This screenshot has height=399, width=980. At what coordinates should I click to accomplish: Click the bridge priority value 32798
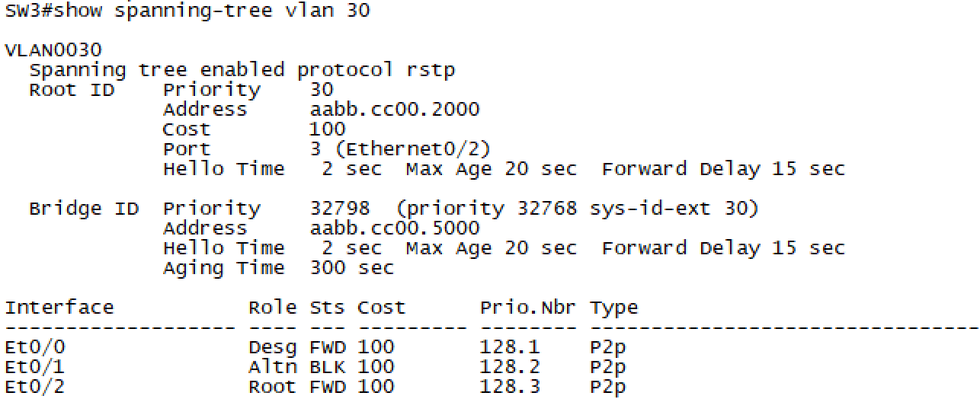[339, 209]
